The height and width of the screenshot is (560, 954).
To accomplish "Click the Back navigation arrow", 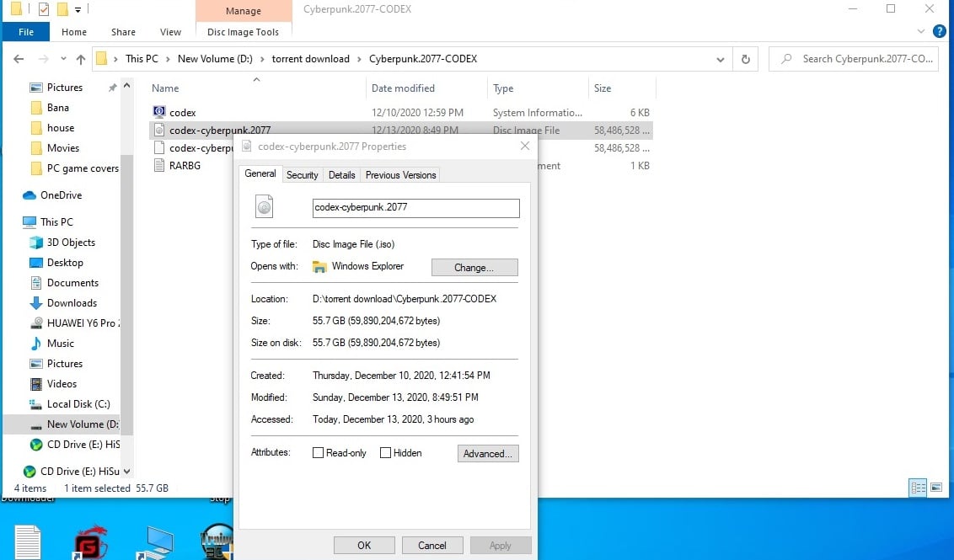I will (19, 59).
